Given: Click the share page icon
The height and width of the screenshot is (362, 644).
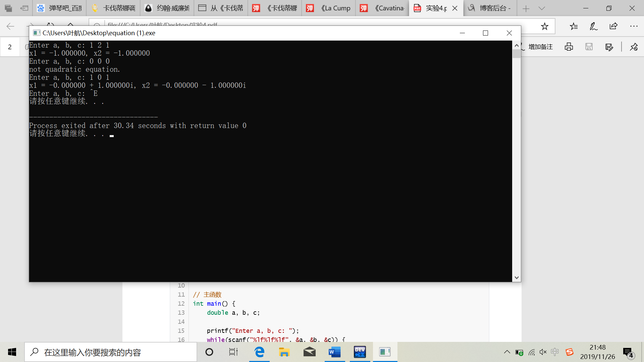Looking at the screenshot, I should [x=613, y=26].
